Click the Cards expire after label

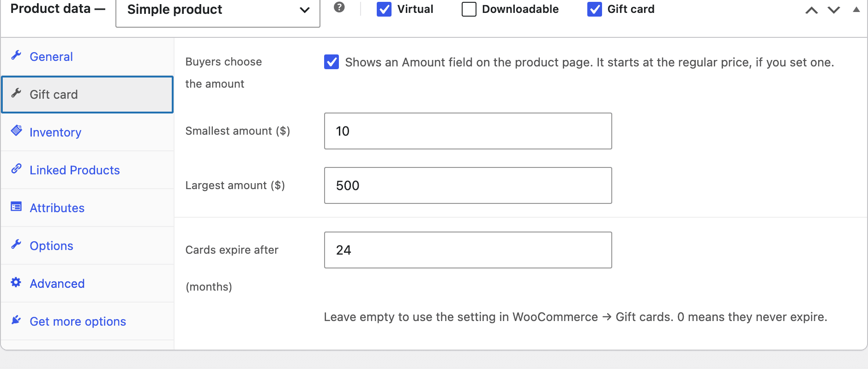(x=232, y=250)
